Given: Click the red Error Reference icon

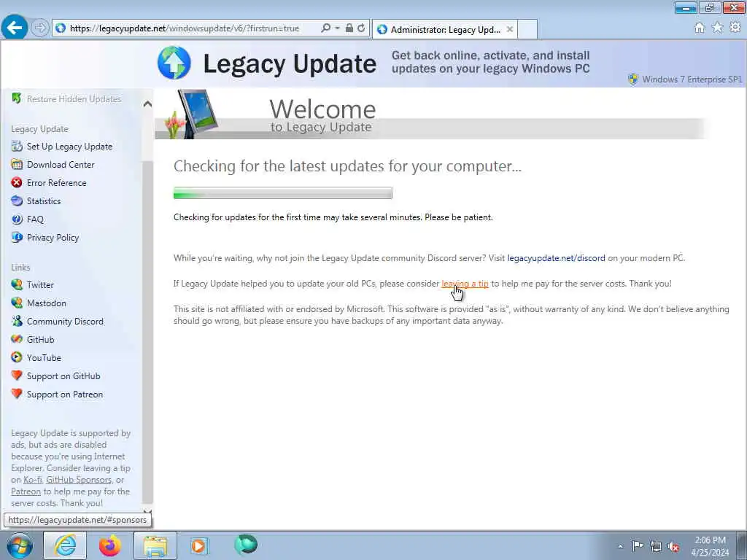Looking at the screenshot, I should [17, 182].
